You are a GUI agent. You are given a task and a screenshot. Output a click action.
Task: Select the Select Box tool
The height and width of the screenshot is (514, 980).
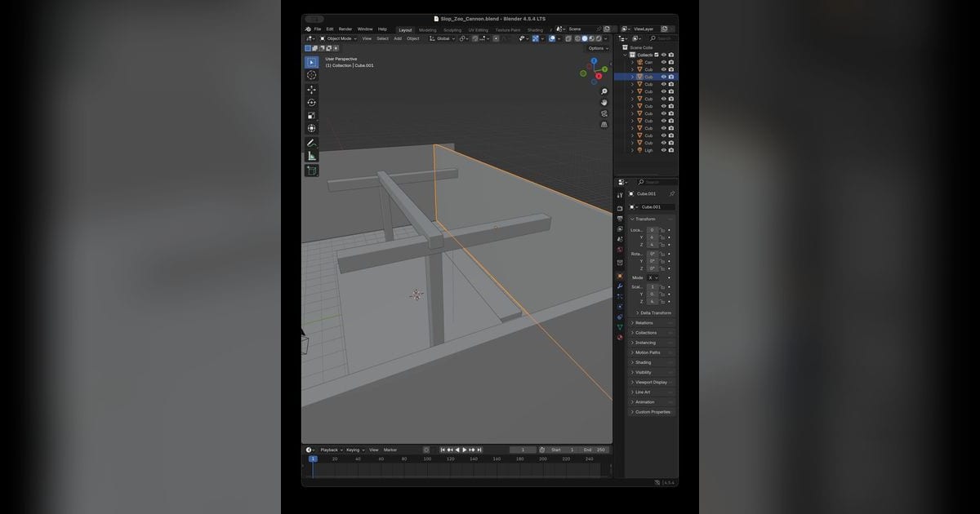pos(311,62)
